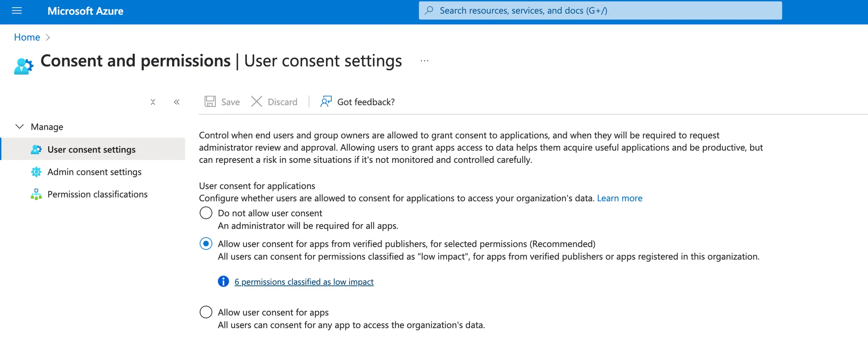
Task: Click the Discard X icon
Action: [x=256, y=102]
